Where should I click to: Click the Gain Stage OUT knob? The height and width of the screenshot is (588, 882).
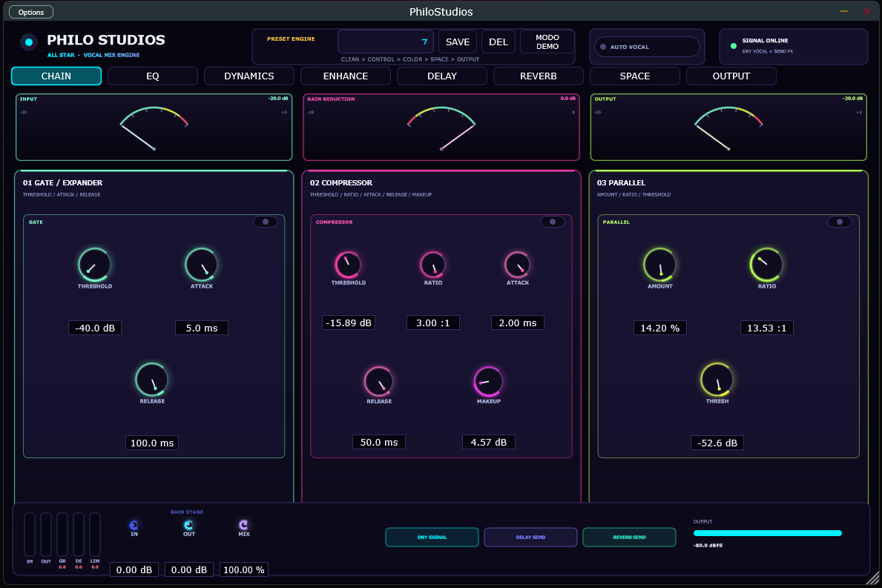(188, 525)
